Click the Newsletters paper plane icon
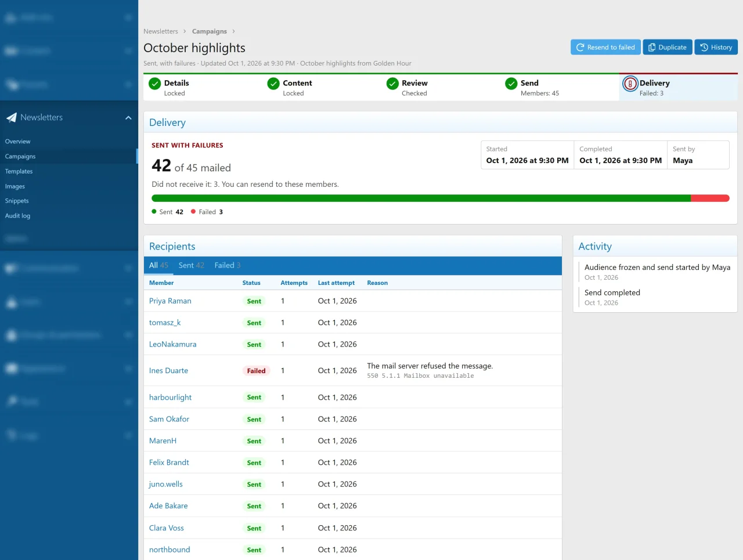The width and height of the screenshot is (743, 560). [12, 118]
